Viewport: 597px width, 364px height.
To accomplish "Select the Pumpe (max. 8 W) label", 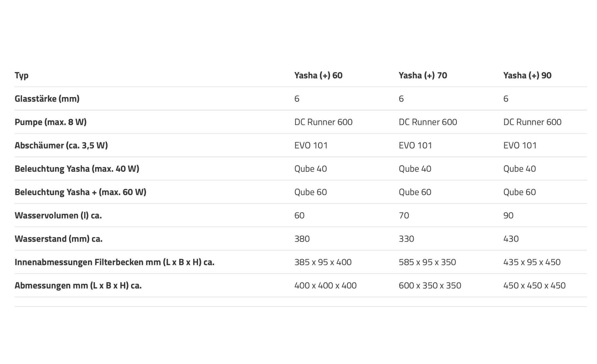I will (51, 122).
